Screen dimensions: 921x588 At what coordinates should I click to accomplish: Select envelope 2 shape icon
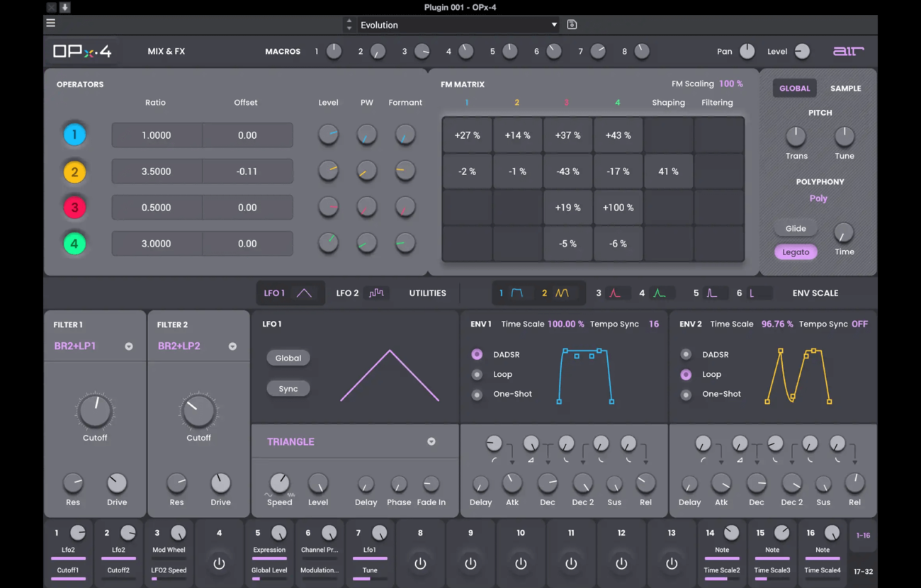click(x=562, y=293)
